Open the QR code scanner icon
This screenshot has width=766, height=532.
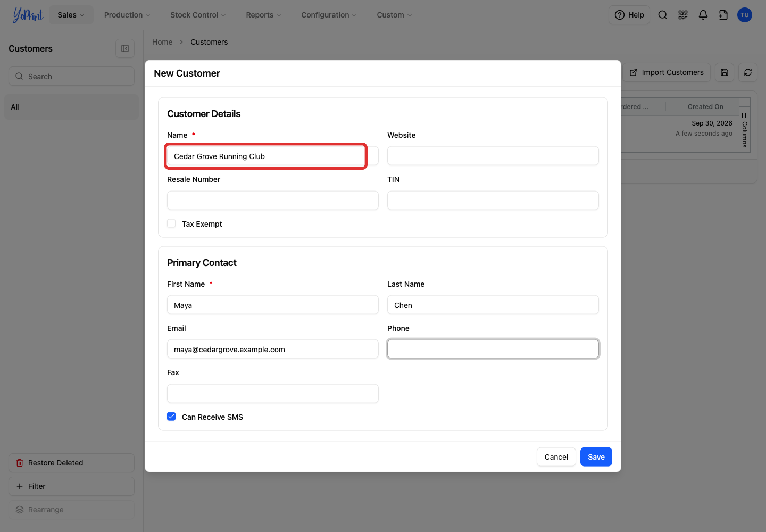point(683,15)
